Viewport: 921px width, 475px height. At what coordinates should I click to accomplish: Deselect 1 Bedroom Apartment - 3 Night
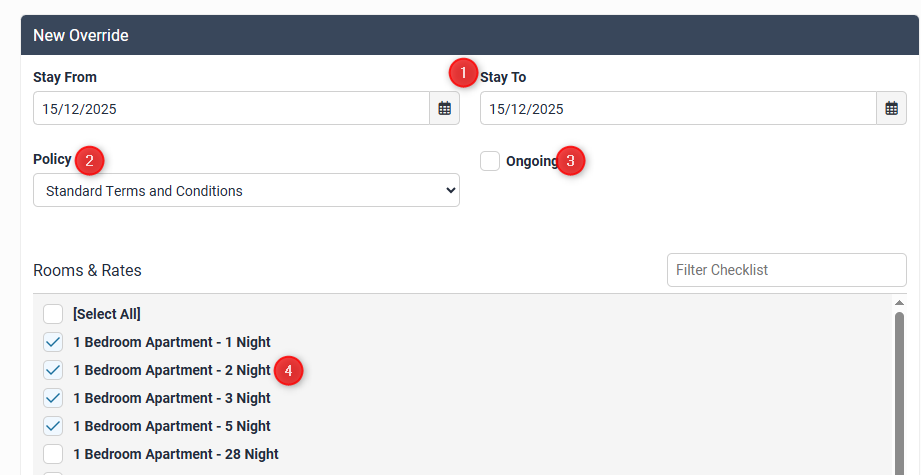coord(53,398)
